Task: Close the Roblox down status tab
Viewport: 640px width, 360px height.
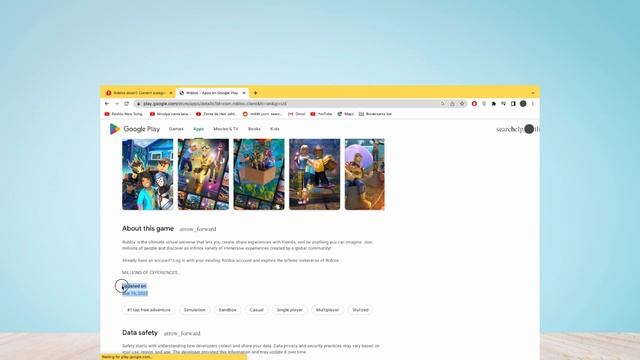Action: pos(171,93)
